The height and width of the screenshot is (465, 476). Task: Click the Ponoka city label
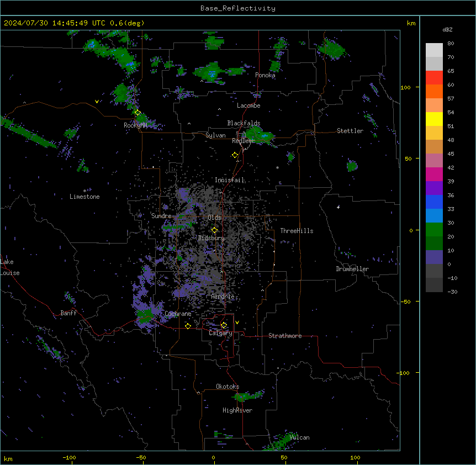coord(265,75)
